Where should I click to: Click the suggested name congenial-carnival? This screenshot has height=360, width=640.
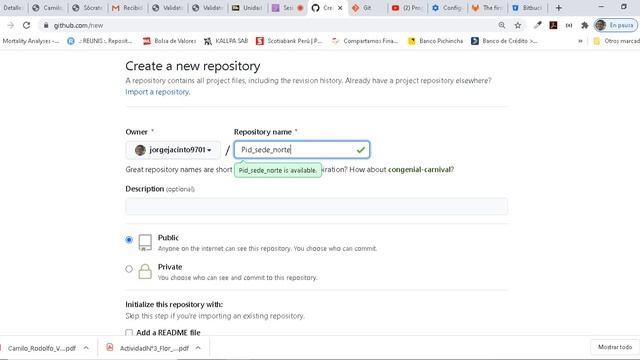point(420,169)
